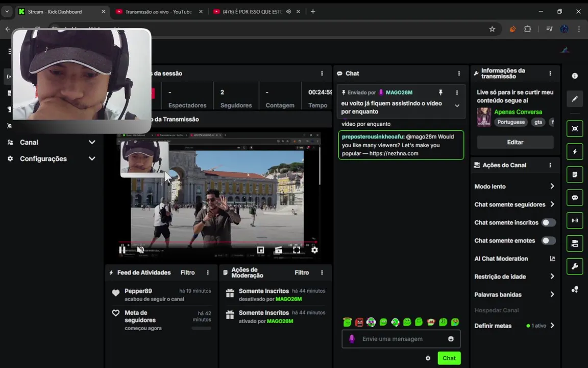Open the media control toolbar icon
Viewport: 588px width, 368px height.
[549, 29]
